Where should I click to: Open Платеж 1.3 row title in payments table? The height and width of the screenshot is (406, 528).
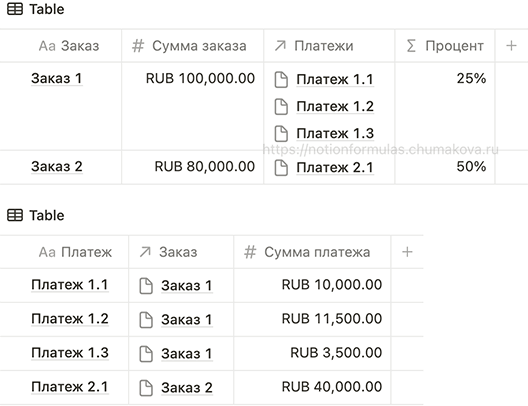70,353
